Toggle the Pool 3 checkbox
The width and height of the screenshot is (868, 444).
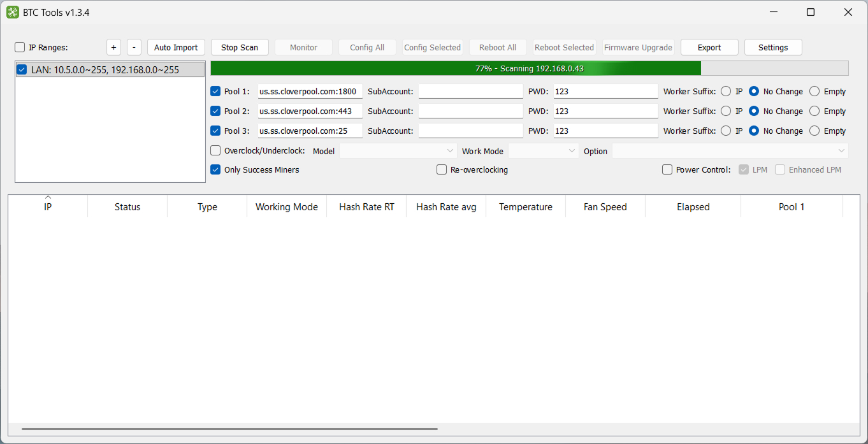coord(215,131)
